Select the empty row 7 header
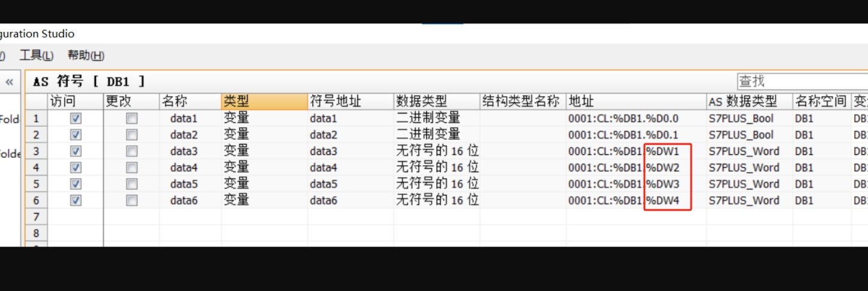 (36, 217)
